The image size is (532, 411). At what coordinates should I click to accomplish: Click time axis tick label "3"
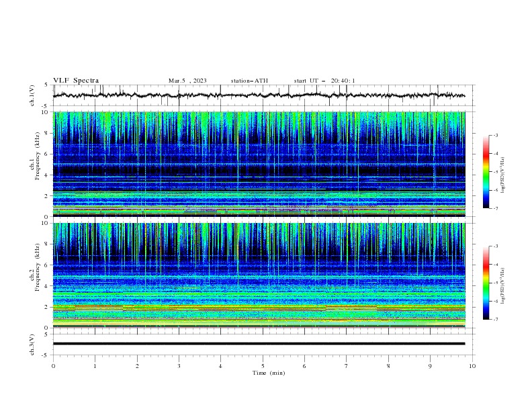click(x=179, y=366)
